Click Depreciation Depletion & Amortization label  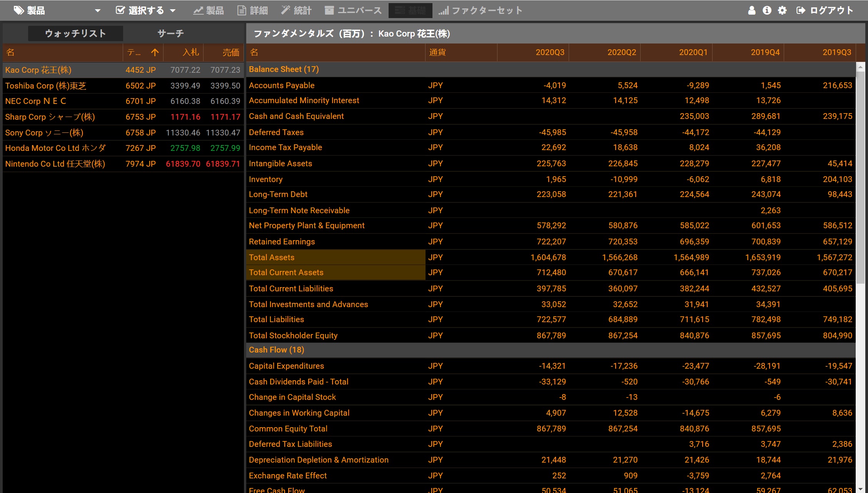(x=319, y=460)
